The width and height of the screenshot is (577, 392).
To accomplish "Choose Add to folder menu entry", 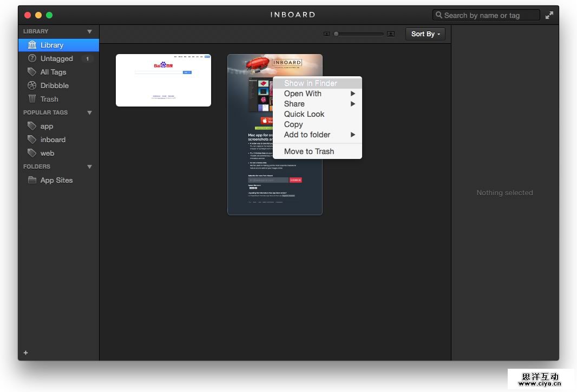I will 317,135.
